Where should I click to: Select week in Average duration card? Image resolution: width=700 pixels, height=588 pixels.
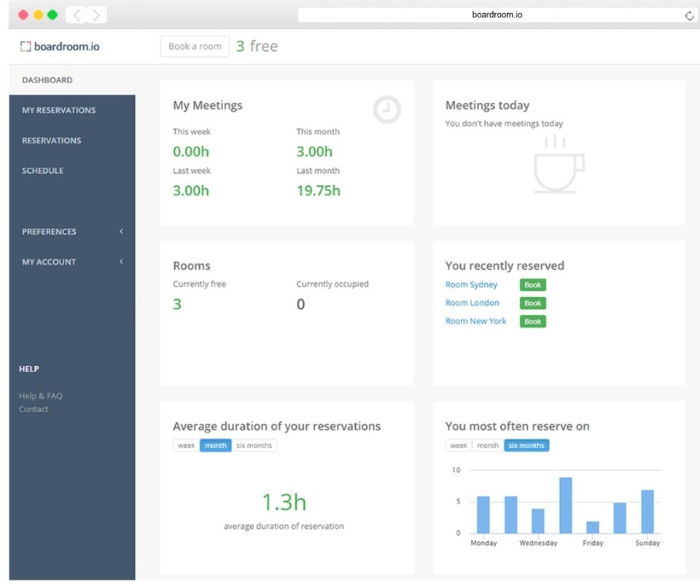tap(186, 446)
